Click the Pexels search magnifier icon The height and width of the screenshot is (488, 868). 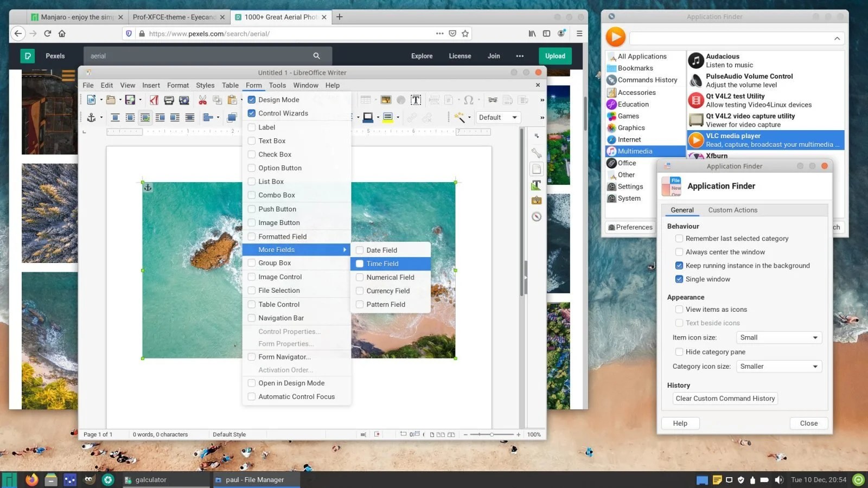(316, 56)
